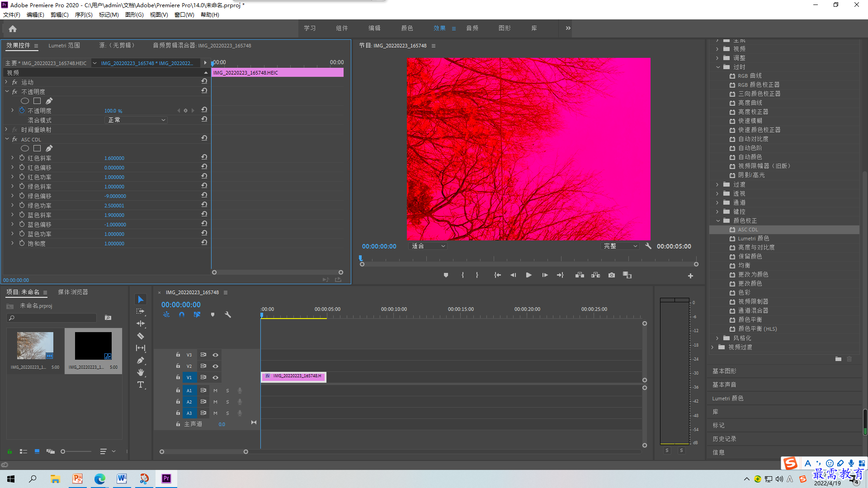Toggle V3 track output eye
The height and width of the screenshot is (488, 868).
pyautogui.click(x=216, y=355)
